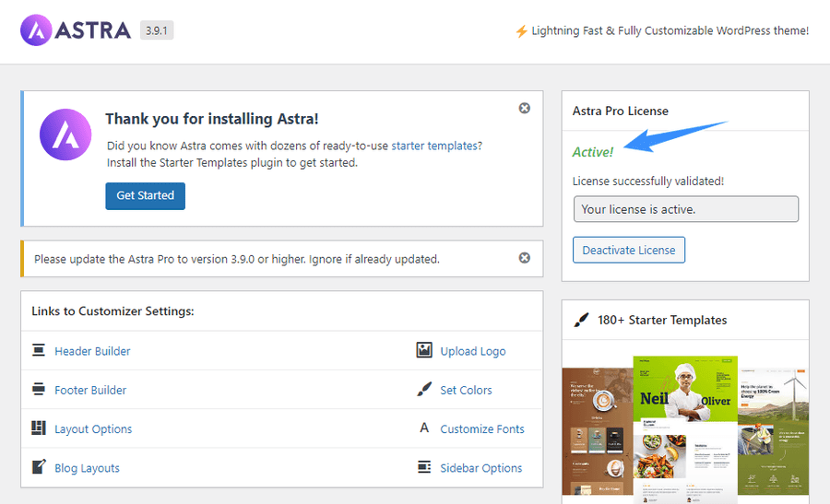Click the Header Builder icon
830x504 pixels.
pos(39,350)
